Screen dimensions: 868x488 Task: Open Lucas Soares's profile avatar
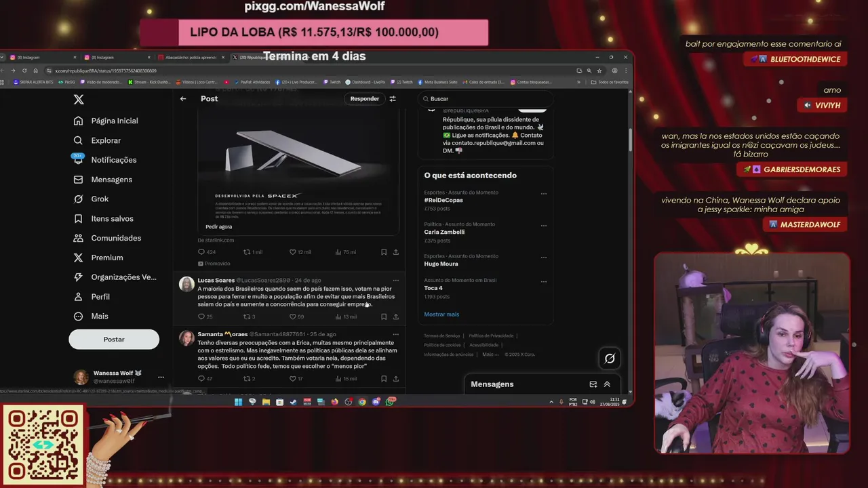tap(186, 284)
